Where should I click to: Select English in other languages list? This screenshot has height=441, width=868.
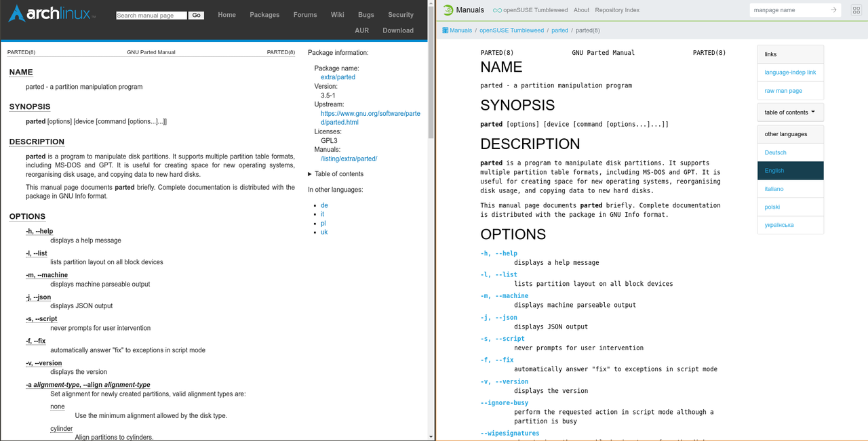coord(790,171)
